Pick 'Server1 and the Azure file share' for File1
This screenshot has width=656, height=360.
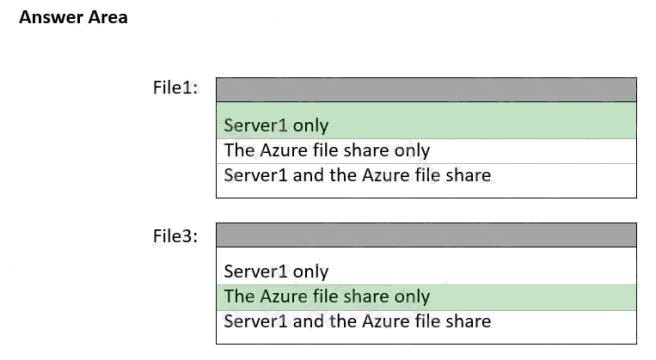(x=426, y=180)
